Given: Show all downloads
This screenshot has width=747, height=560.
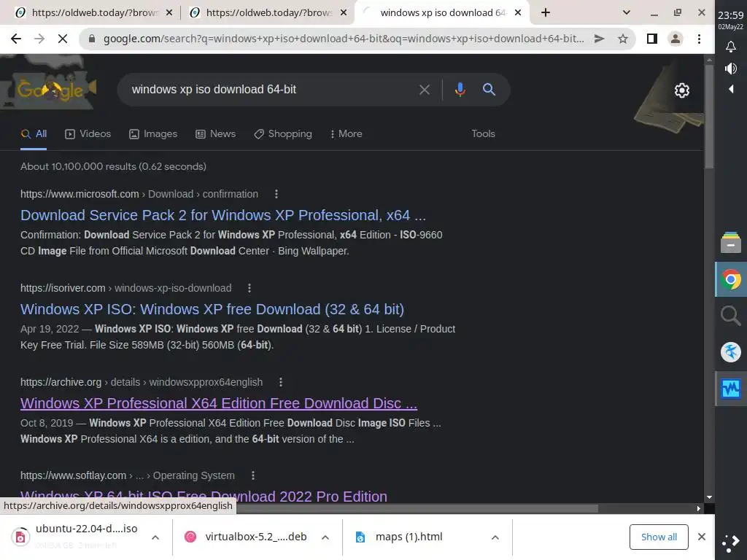Looking at the screenshot, I should tap(659, 537).
